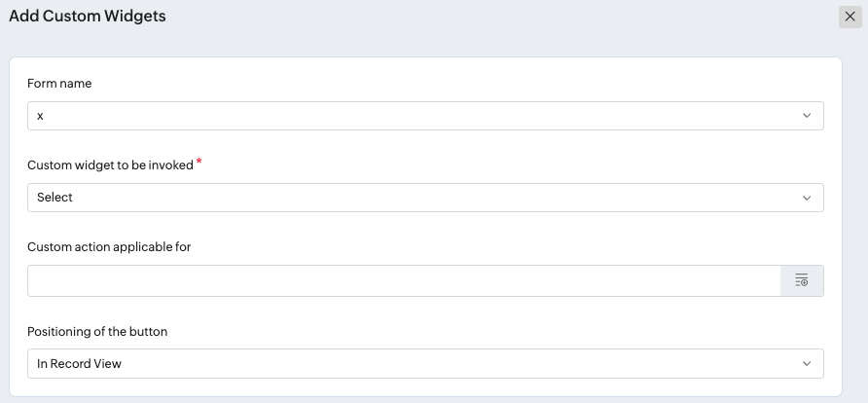This screenshot has height=403, width=868.
Task: Click the red required asterisk marker
Action: click(199, 161)
